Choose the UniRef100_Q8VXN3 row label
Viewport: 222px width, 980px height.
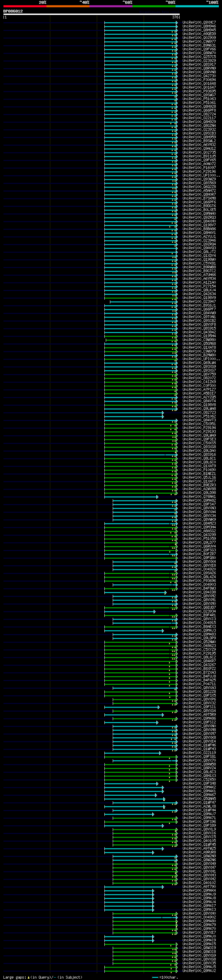point(199,508)
